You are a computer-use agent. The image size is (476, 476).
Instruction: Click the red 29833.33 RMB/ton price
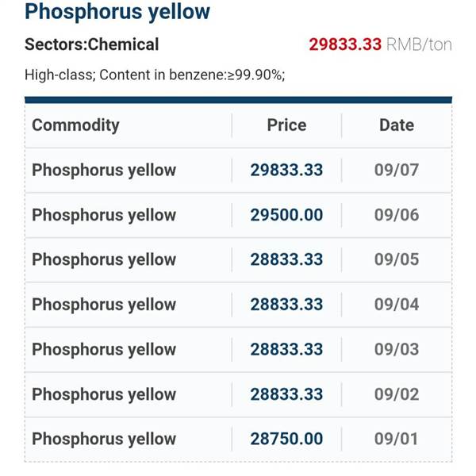380,44
